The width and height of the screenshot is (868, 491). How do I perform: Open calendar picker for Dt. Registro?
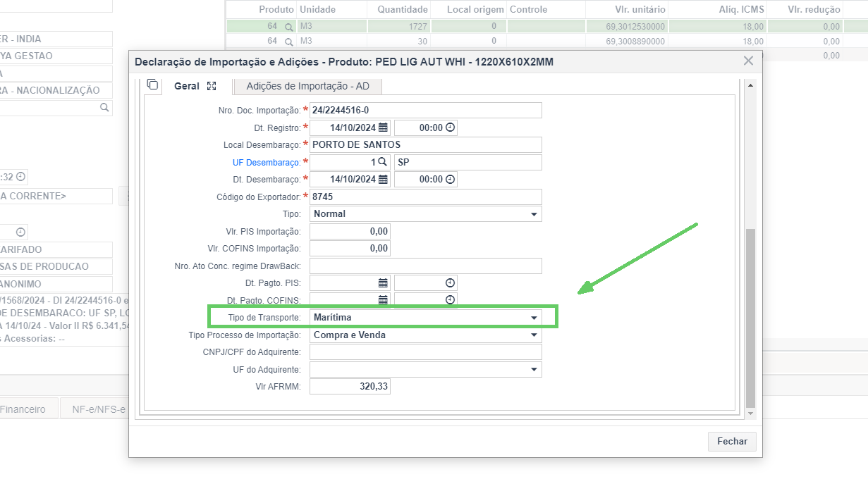coord(383,128)
